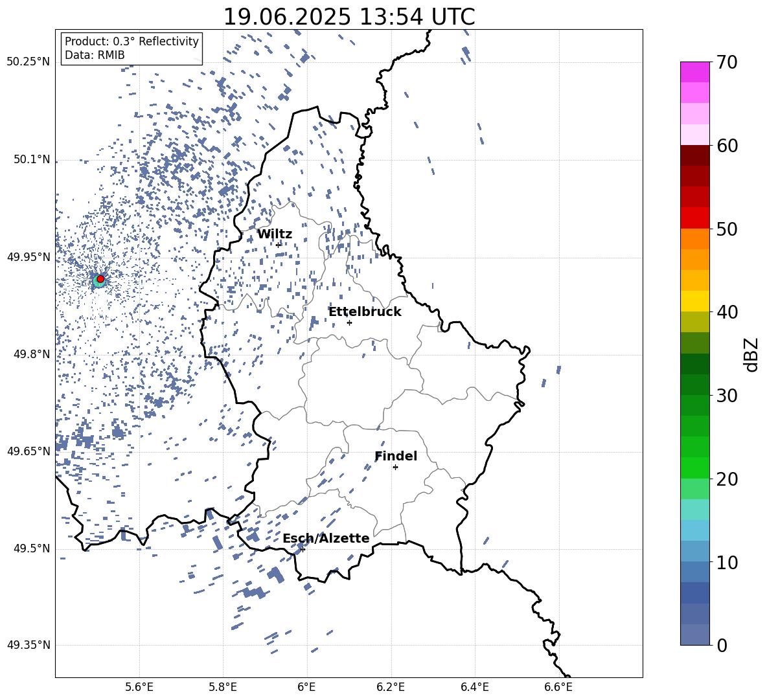Click the 6.2°E longitude label
Viewport: 767px width, 700px height.
391,687
